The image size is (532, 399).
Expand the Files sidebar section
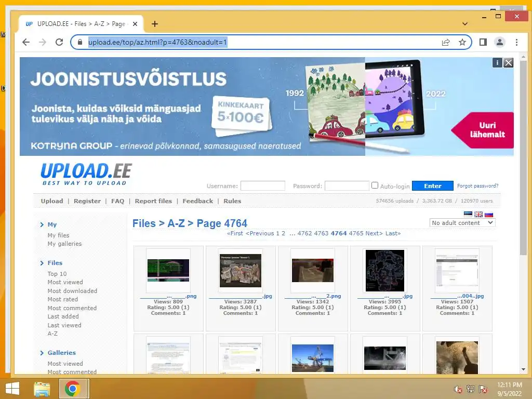pos(55,263)
